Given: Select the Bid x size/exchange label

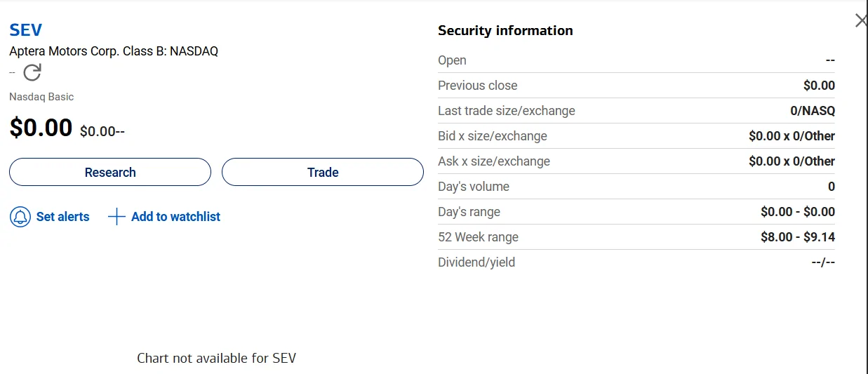Looking at the screenshot, I should (492, 136).
